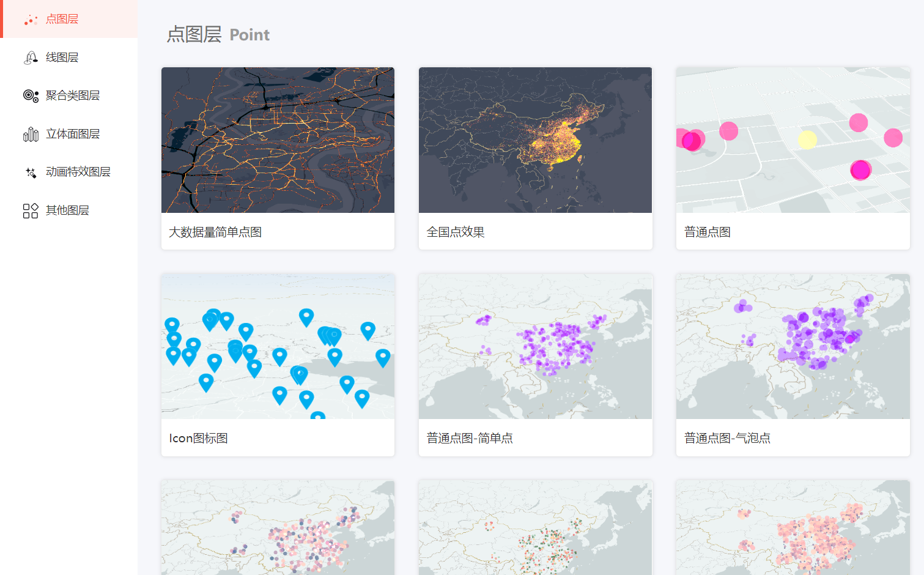This screenshot has height=575, width=924.
Task: Click the point layer dots icon in sidebar
Action: (x=31, y=20)
